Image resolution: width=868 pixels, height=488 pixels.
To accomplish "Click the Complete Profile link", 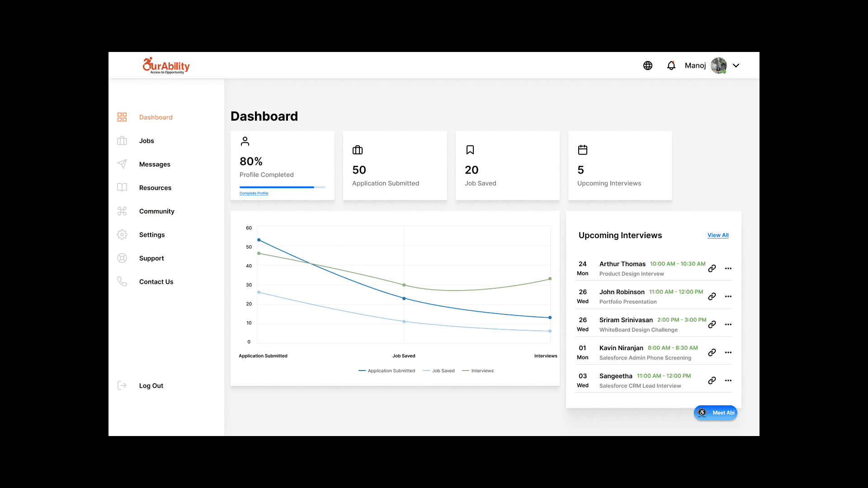I will pos(254,193).
